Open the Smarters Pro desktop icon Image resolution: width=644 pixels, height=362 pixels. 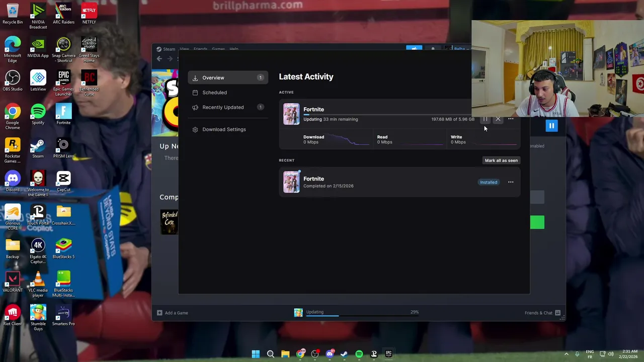[x=63, y=316]
